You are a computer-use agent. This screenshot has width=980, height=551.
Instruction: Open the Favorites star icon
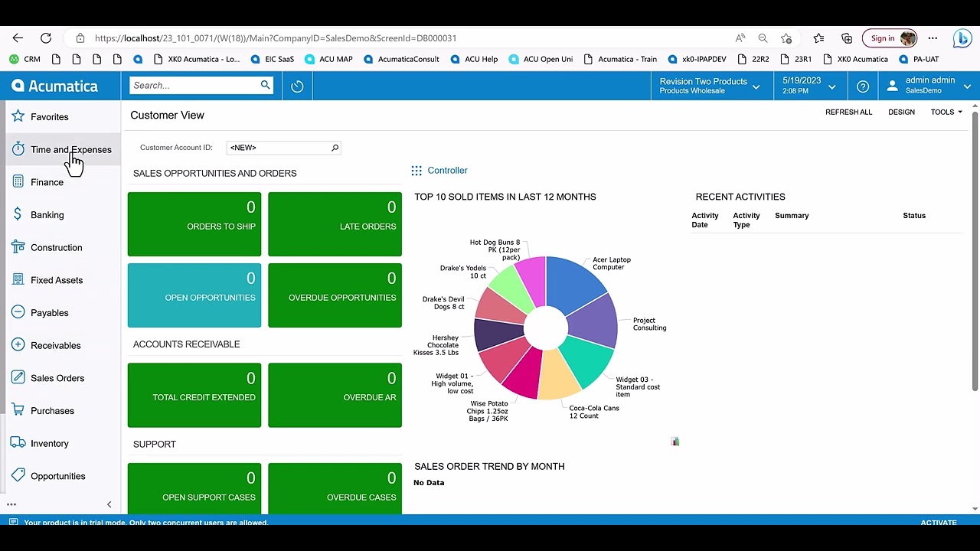(18, 116)
